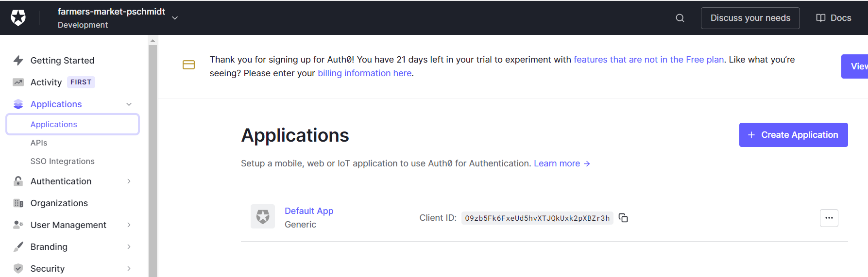This screenshot has width=868, height=277.
Task: Open the Docs link
Action: coord(834,18)
